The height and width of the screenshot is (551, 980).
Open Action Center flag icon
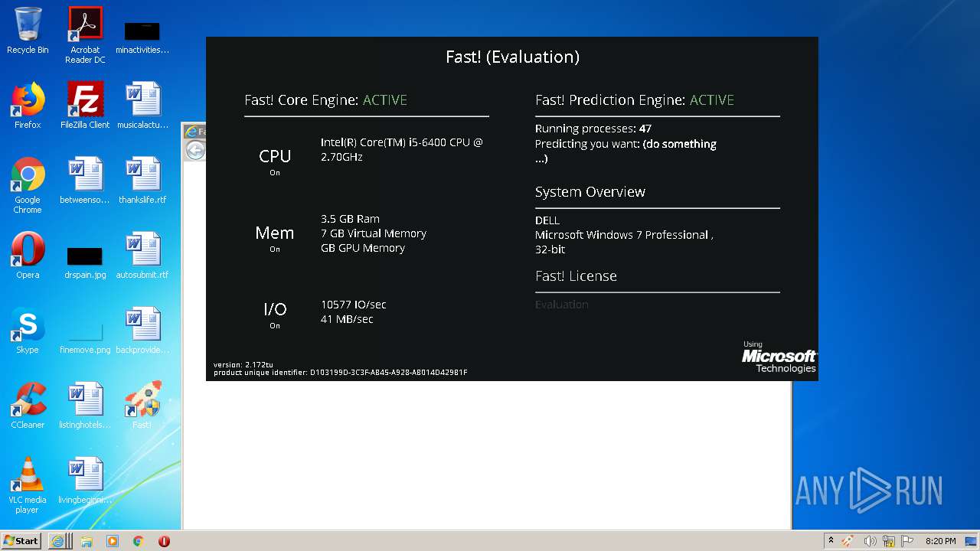coord(907,541)
